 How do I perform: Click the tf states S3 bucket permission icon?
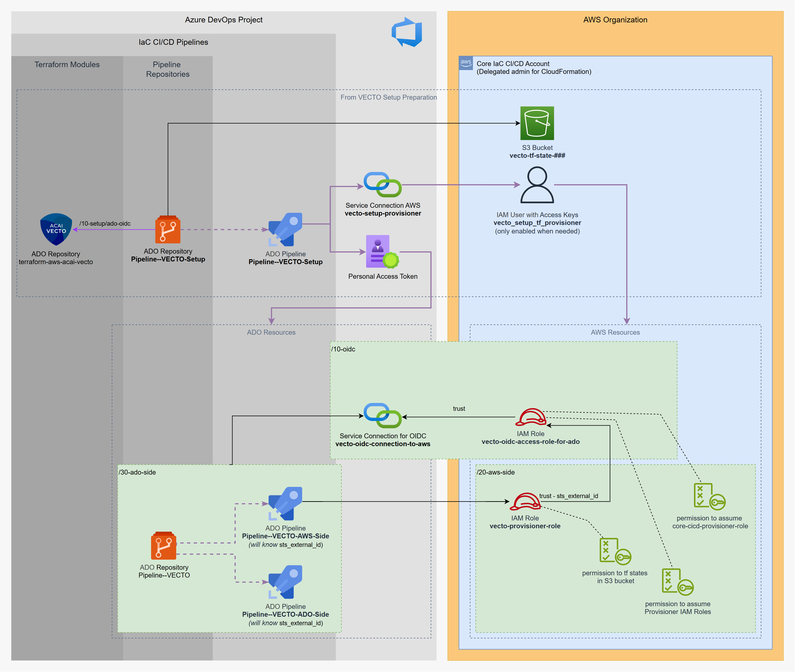(x=615, y=551)
